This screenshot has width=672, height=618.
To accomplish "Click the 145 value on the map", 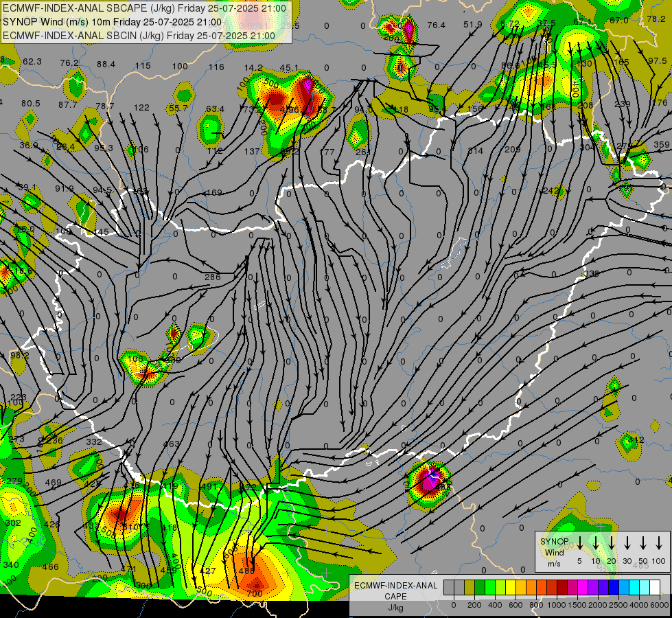I will [x=101, y=231].
